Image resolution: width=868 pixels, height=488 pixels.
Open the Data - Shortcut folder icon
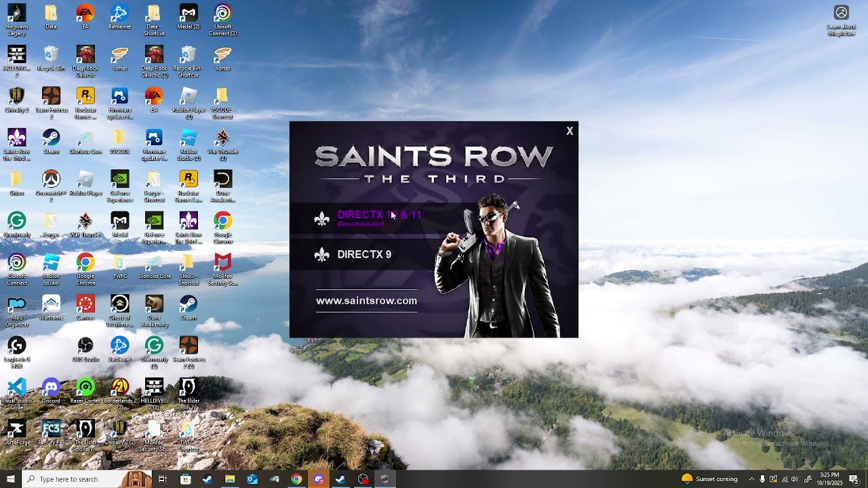pyautogui.click(x=154, y=20)
